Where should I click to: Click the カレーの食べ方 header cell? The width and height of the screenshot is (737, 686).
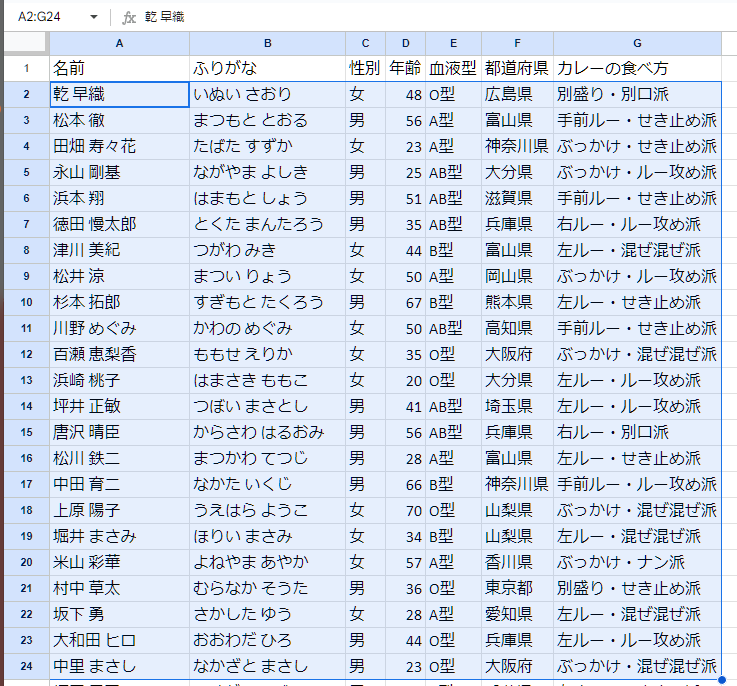coord(637,69)
